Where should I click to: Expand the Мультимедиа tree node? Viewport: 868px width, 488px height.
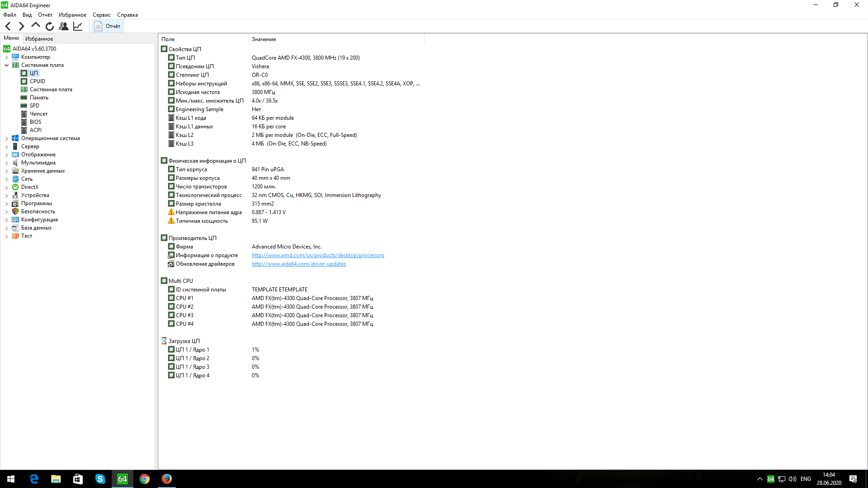click(x=6, y=163)
